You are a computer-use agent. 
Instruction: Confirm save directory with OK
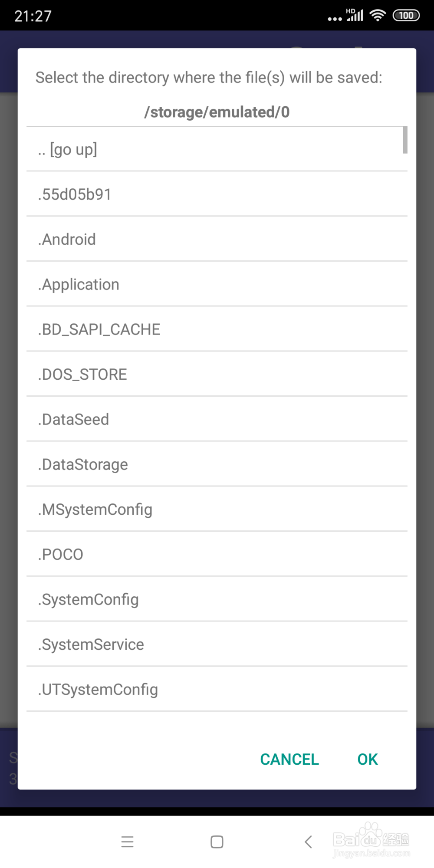[367, 759]
